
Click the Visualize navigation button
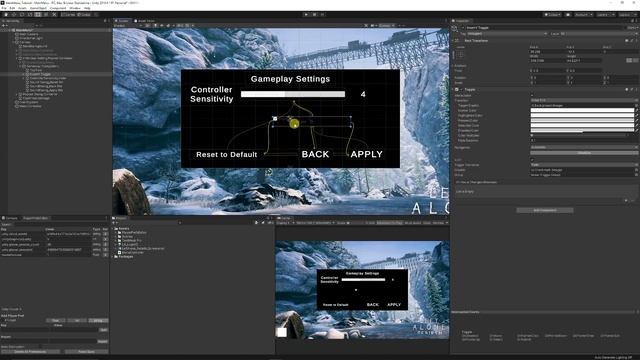click(584, 153)
